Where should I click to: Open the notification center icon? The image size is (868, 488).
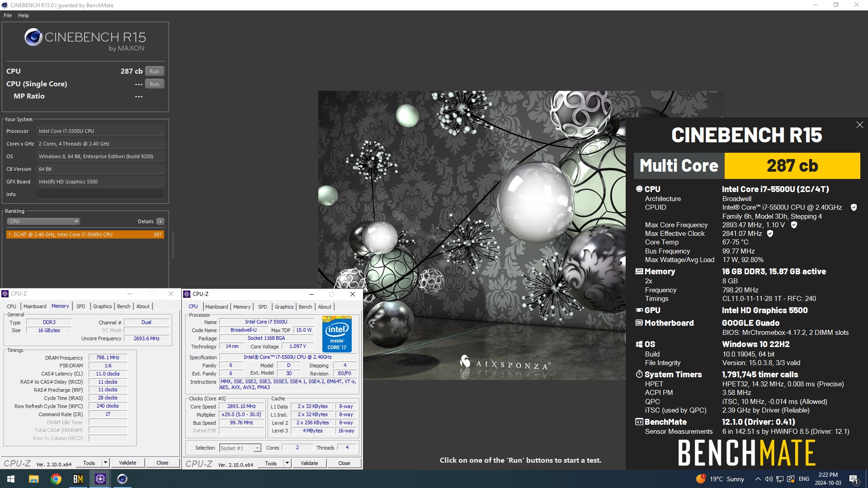[x=854, y=479]
